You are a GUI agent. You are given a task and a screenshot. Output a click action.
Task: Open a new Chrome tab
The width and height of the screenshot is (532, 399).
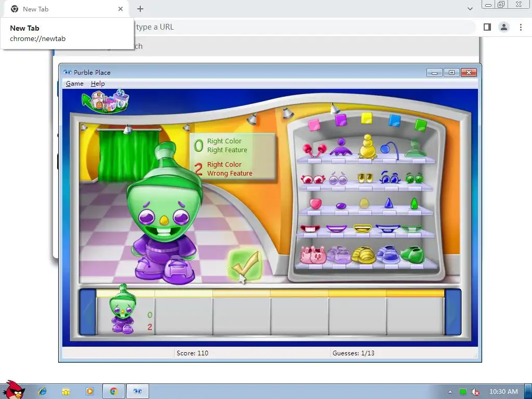click(x=140, y=9)
